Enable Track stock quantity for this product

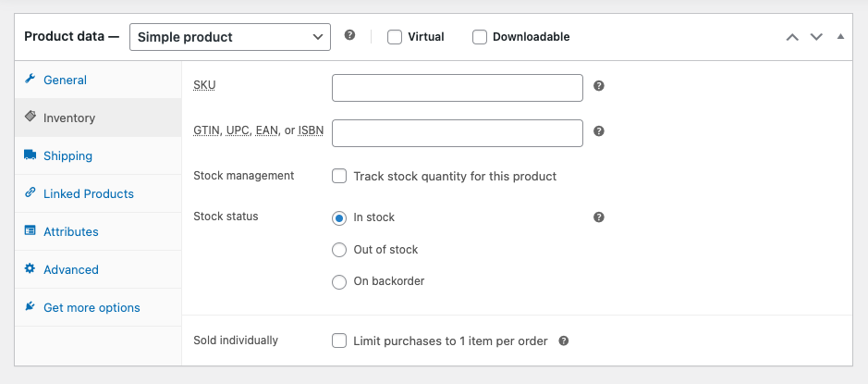click(339, 176)
